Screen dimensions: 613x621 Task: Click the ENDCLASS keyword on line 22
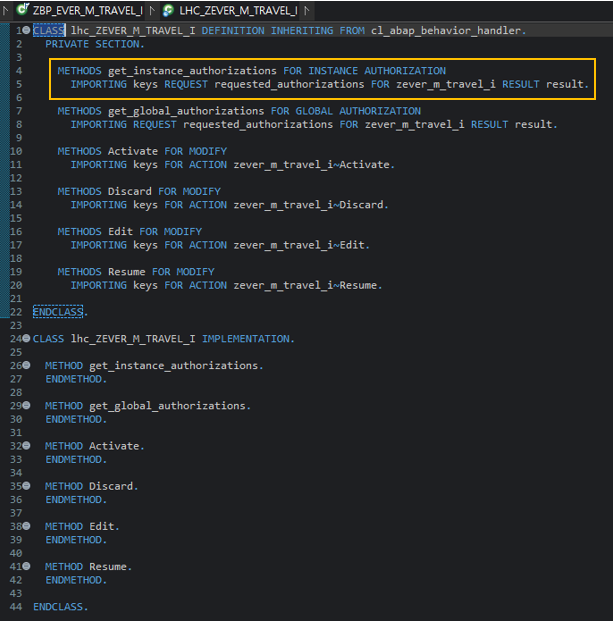(58, 312)
